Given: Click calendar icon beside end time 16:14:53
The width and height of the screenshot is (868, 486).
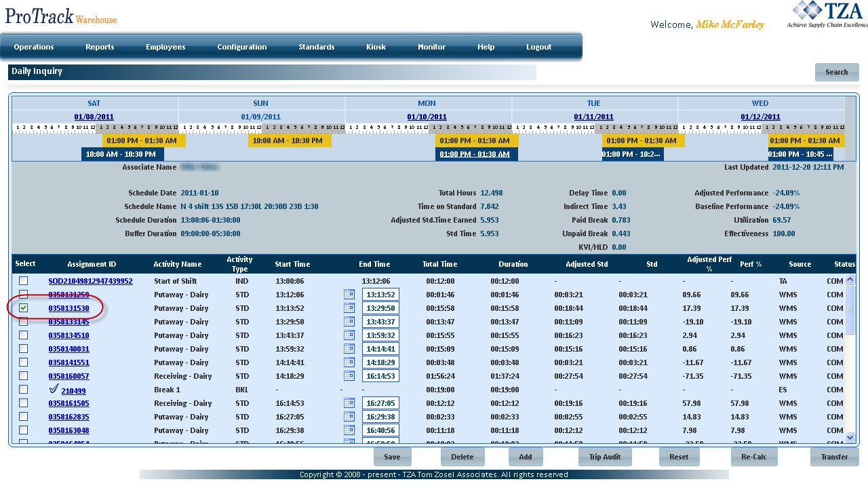Looking at the screenshot, I should click(x=349, y=376).
